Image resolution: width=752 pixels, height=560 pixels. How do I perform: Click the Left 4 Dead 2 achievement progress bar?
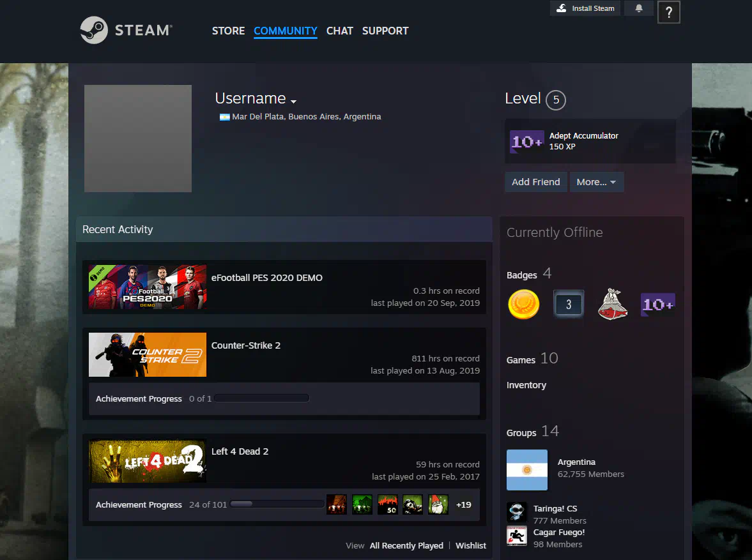coord(277,504)
